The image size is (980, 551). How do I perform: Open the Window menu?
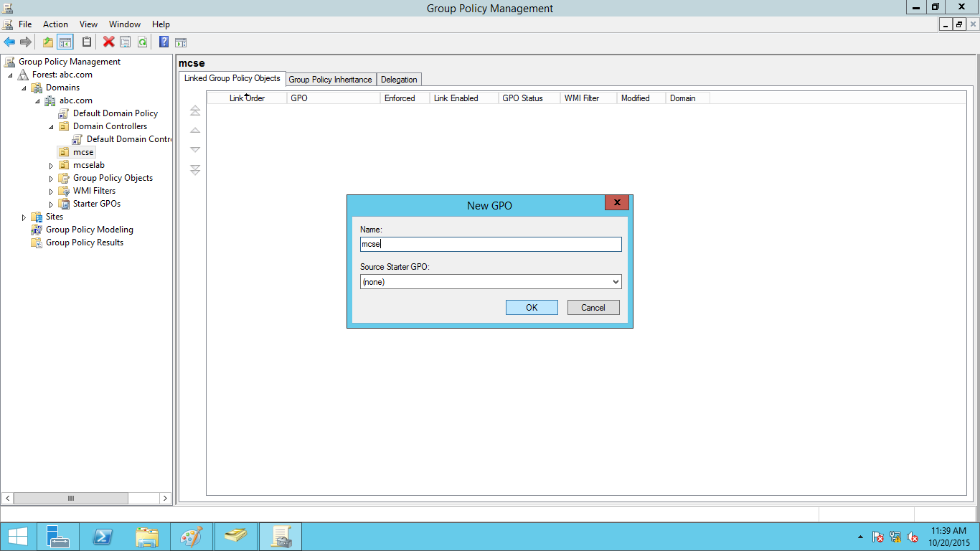tap(125, 24)
